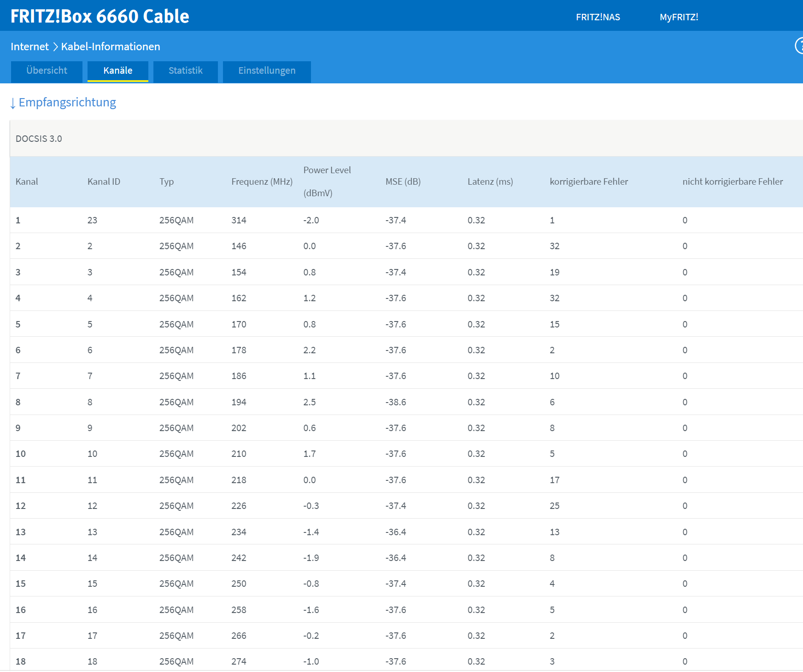
Task: Click the DOCSIS 3.0 table caption
Action: tap(39, 139)
